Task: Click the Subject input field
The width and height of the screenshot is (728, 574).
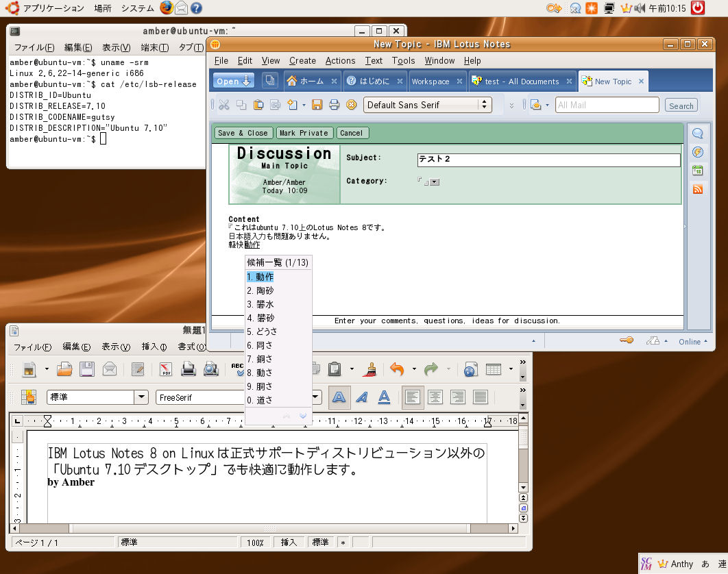Action: (549, 160)
